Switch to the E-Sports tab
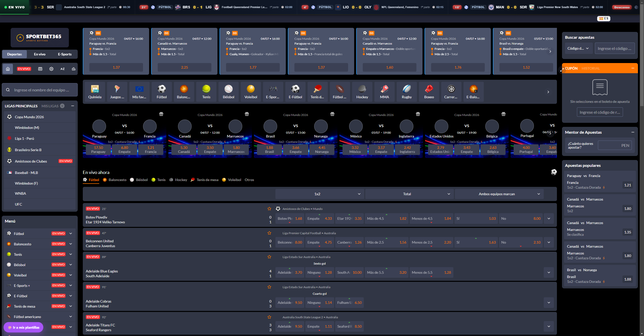Viewport: 644px width, 336px height. 65,54
